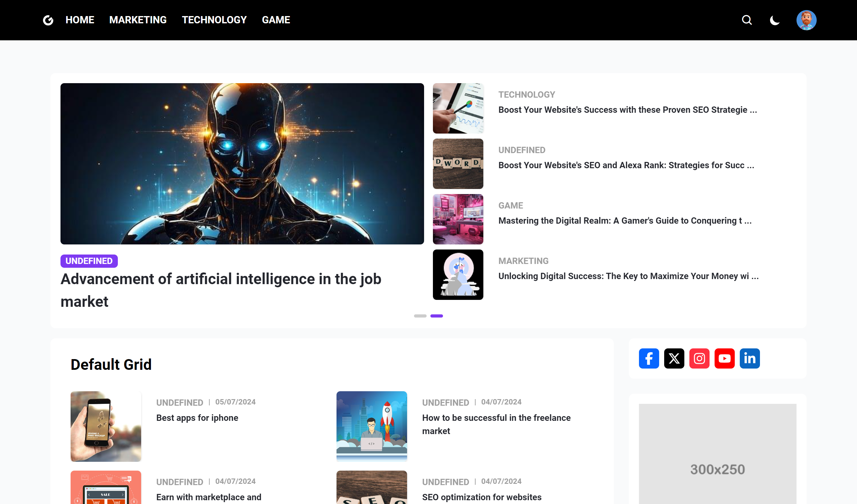Toggle dark mode with the moon icon
Image resolution: width=857 pixels, height=504 pixels.
coord(774,20)
